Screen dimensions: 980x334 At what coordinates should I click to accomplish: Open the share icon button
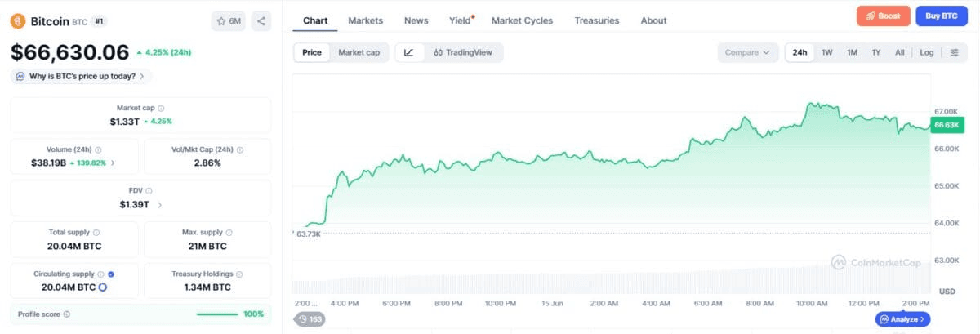(261, 21)
